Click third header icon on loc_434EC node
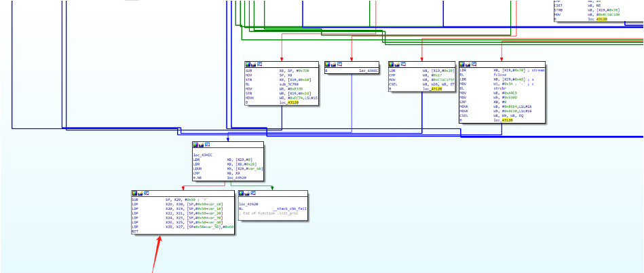 pyautogui.click(x=208, y=145)
